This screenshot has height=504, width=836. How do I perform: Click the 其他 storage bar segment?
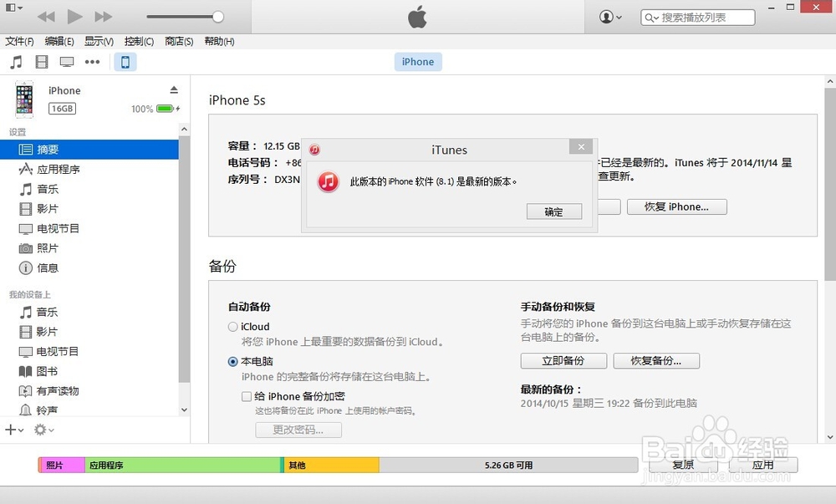(x=332, y=465)
